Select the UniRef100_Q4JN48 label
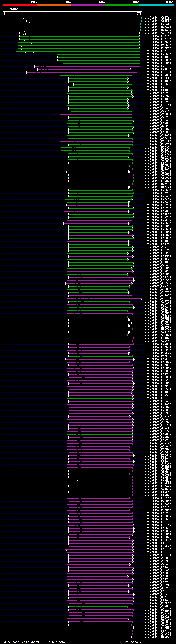This screenshot has height=644, width=176. [158, 407]
